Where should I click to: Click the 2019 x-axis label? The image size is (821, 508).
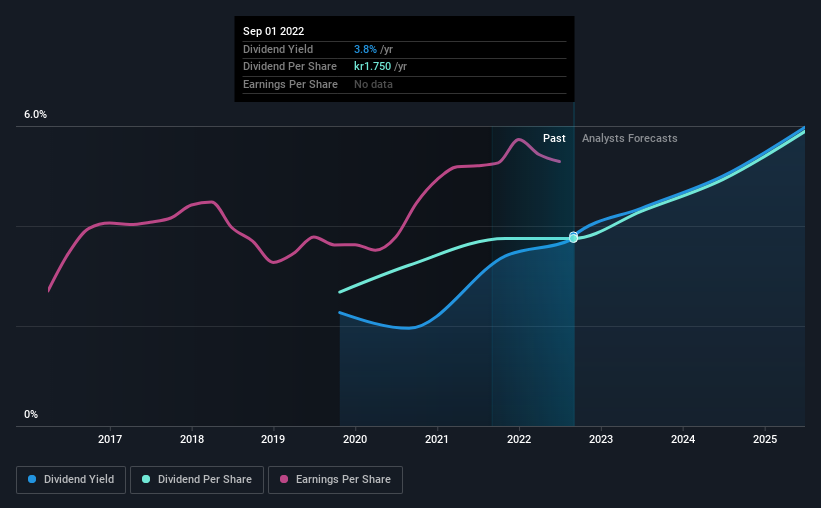(273, 439)
